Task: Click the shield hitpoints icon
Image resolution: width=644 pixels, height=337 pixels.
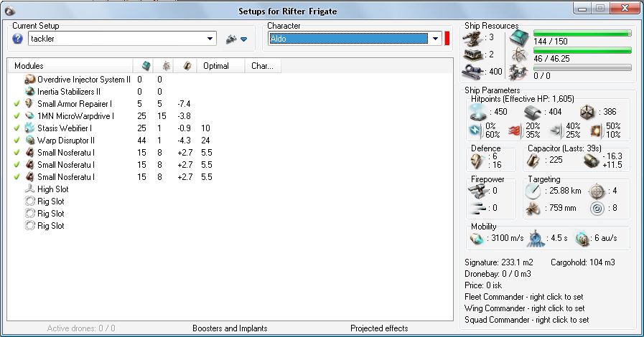Action: [478, 112]
